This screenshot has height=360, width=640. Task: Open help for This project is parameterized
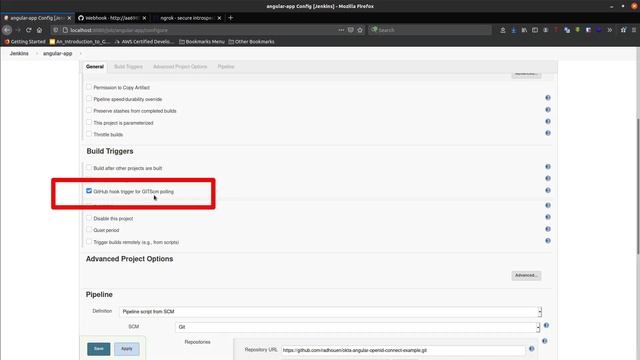tap(548, 122)
